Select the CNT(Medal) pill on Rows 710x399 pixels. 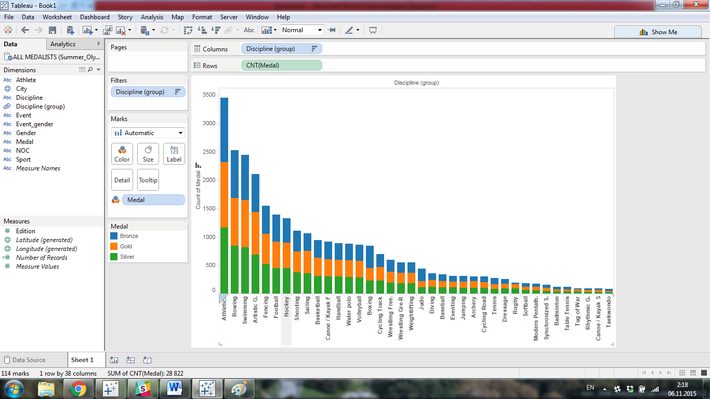pyautogui.click(x=281, y=65)
